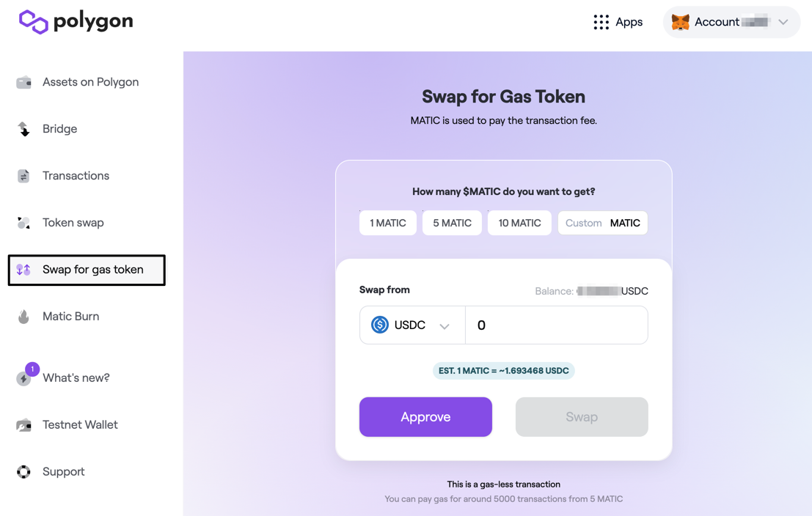Click the Polygon logo
The height and width of the screenshot is (516, 812).
76,22
